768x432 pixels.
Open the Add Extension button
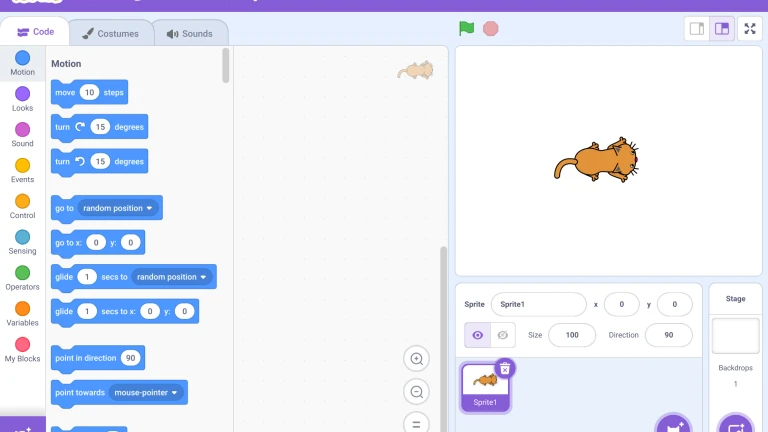click(23, 425)
